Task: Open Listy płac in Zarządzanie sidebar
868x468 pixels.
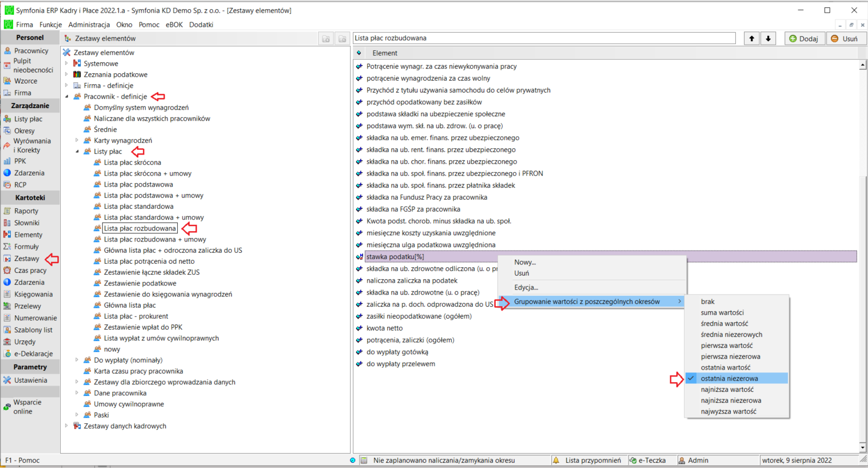Action: pyautogui.click(x=28, y=119)
